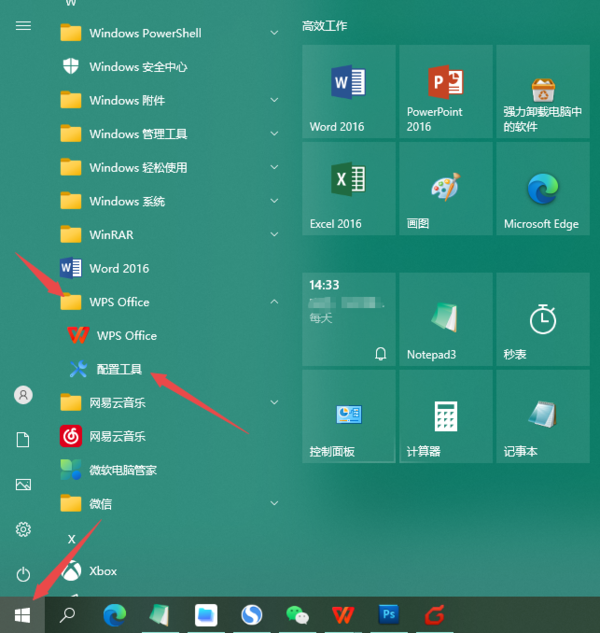The image size is (600, 633).
Task: Select the 微信 folder entry
Action: click(x=170, y=503)
